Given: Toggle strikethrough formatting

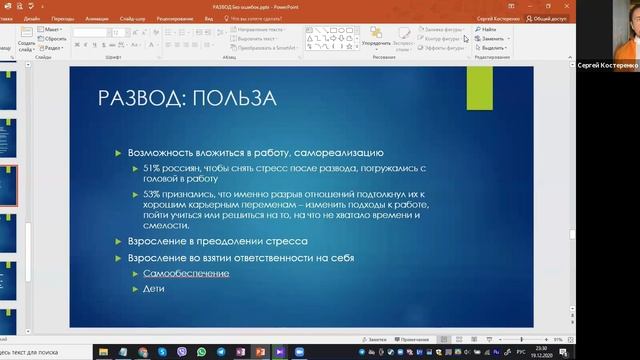Looking at the screenshot, I should point(112,45).
